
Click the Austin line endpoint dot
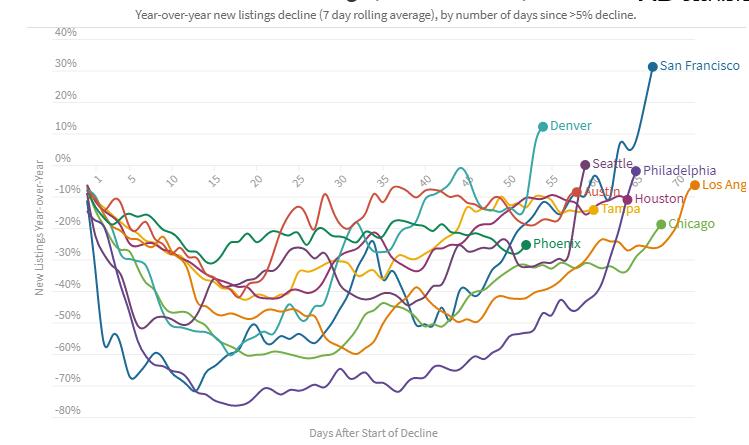pyautogui.click(x=577, y=192)
